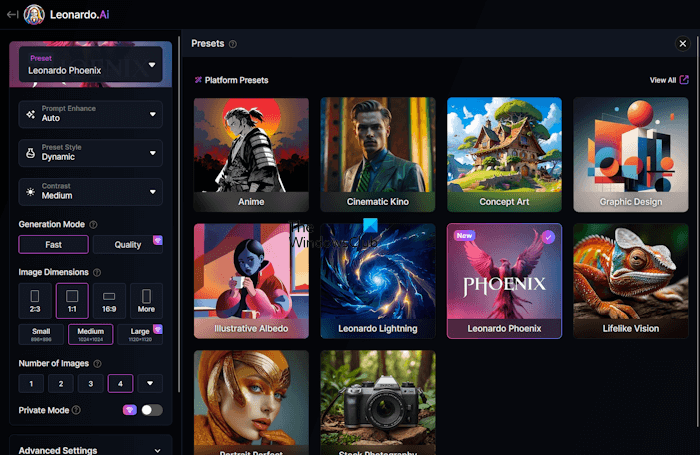The width and height of the screenshot is (700, 455).
Task: Click the New badge on the Leonardo Phoenix card
Action: [x=464, y=235]
